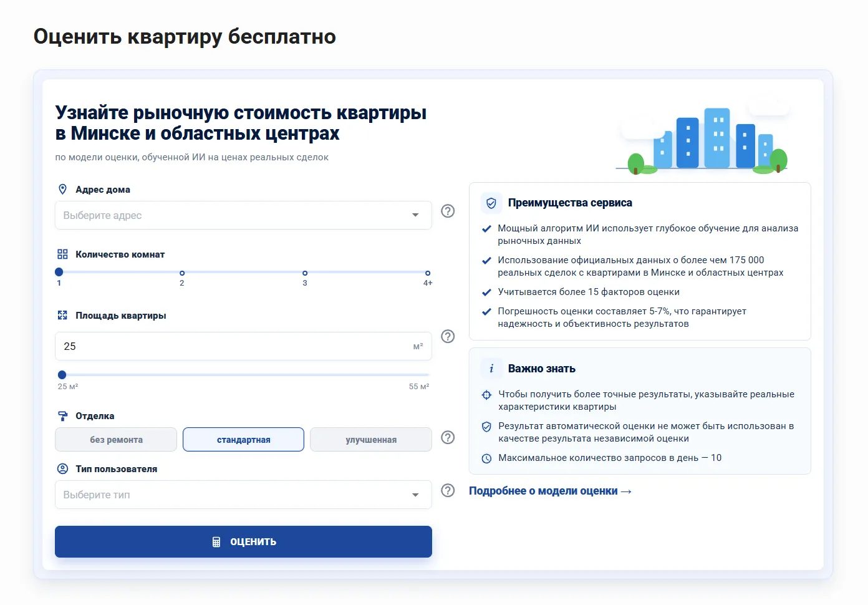The height and width of the screenshot is (605, 868).
Task: Set room count to 2 on slider
Action: pos(182,273)
